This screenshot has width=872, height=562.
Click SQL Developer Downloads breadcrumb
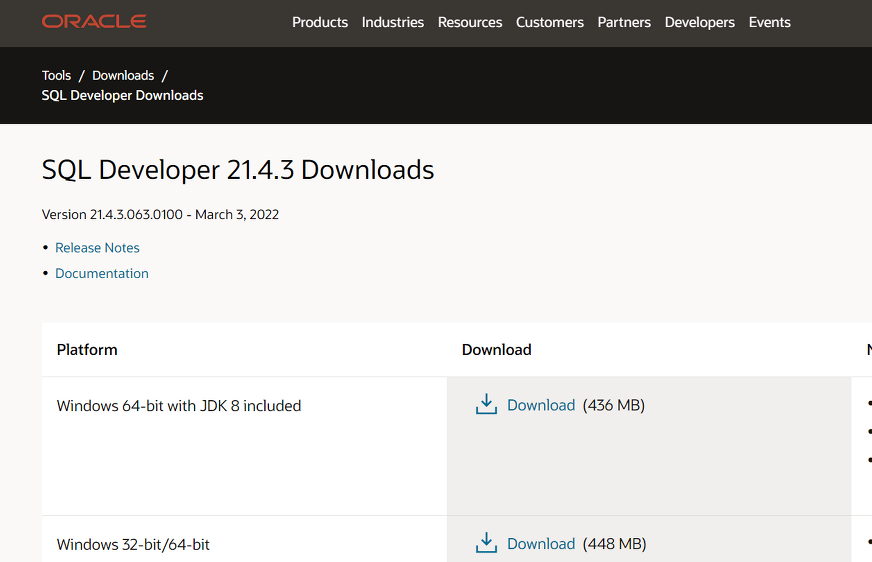click(x=122, y=96)
